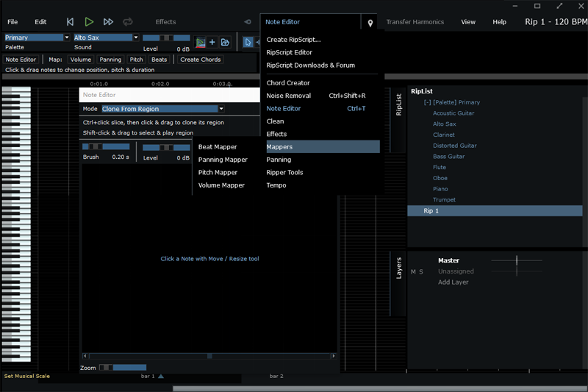The image size is (588, 392).
Task: Open the Primary palette dropdown
Action: coord(37,38)
